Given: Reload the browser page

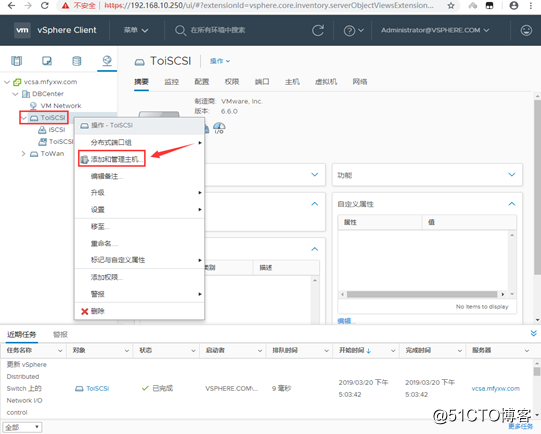Looking at the screenshot, I should (45, 5).
